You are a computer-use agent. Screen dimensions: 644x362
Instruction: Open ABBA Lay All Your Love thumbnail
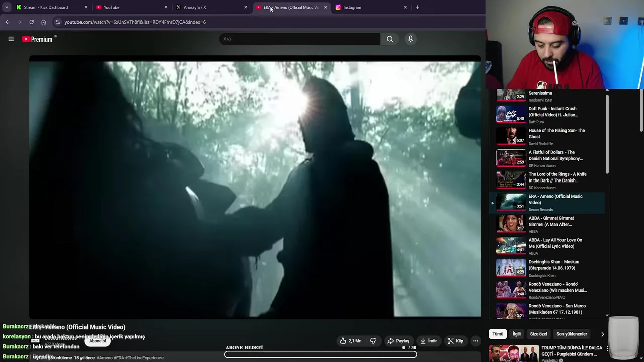tap(511, 246)
